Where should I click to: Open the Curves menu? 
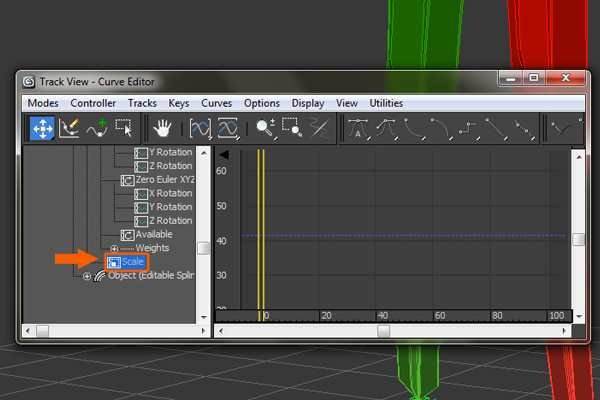pyautogui.click(x=217, y=103)
